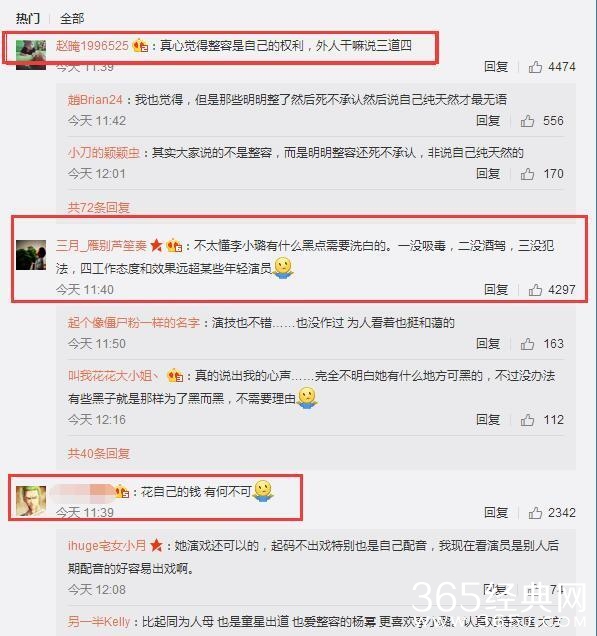
Task: Open 小刀的颖颖虫's profile link
Action: (x=103, y=153)
